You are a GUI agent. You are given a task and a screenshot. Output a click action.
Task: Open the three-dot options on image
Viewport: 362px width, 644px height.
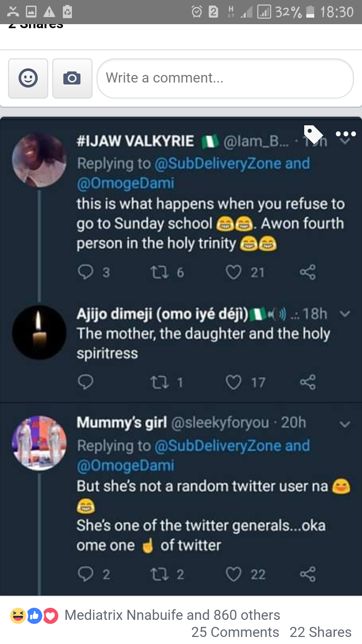pos(345,134)
